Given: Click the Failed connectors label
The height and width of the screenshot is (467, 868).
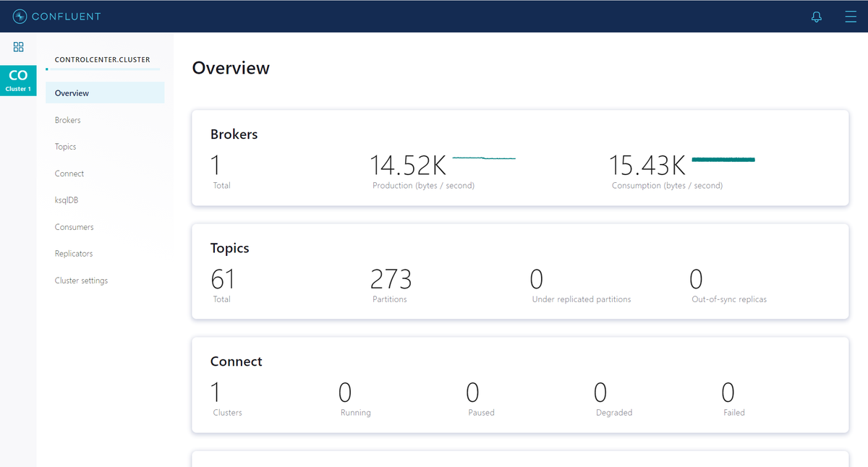Looking at the screenshot, I should (x=734, y=413).
